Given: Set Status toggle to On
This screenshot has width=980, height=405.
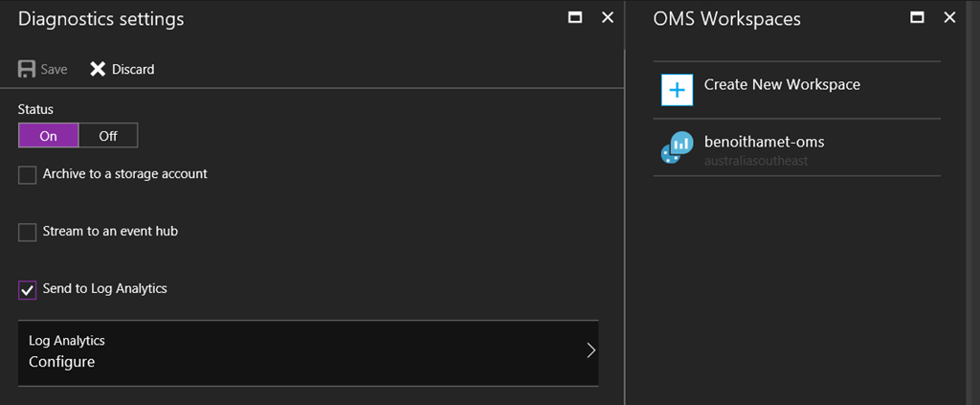Looking at the screenshot, I should click(x=48, y=136).
